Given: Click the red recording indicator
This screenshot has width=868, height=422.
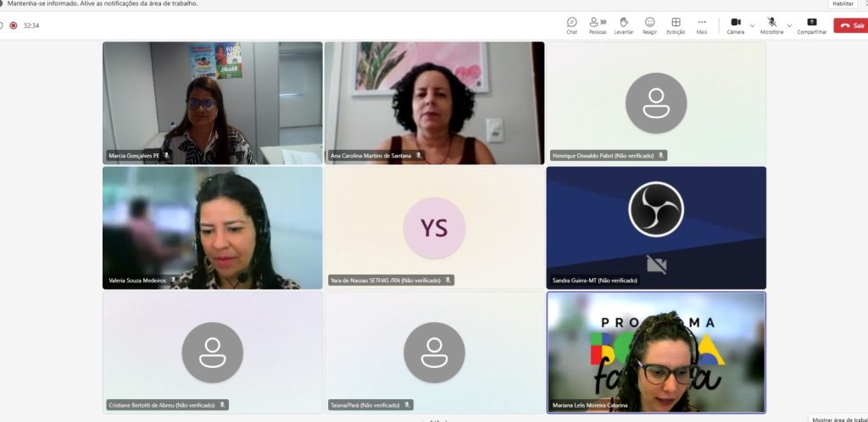Looking at the screenshot, I should pos(14,25).
